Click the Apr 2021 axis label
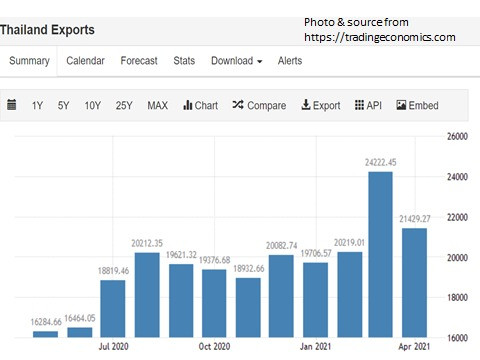 pyautogui.click(x=414, y=347)
